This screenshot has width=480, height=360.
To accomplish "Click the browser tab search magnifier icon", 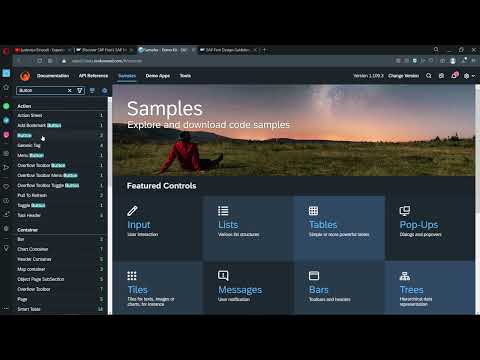I will [x=436, y=50].
